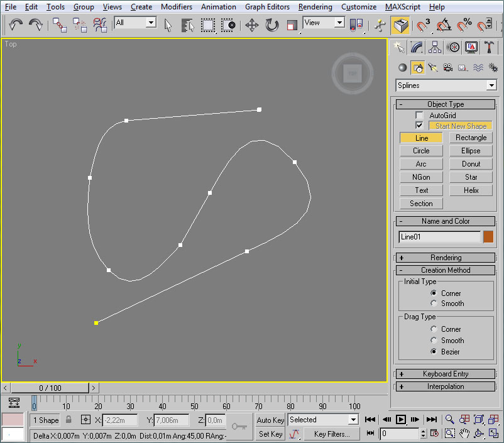The image size is (504, 443).
Task: Click the Select and Link tool
Action: pos(59,25)
